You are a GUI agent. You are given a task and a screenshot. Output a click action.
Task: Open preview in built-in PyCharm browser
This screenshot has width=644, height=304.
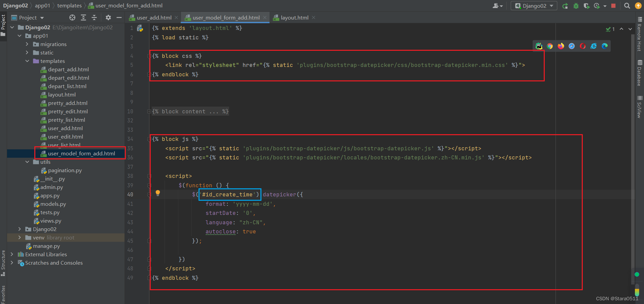(539, 46)
